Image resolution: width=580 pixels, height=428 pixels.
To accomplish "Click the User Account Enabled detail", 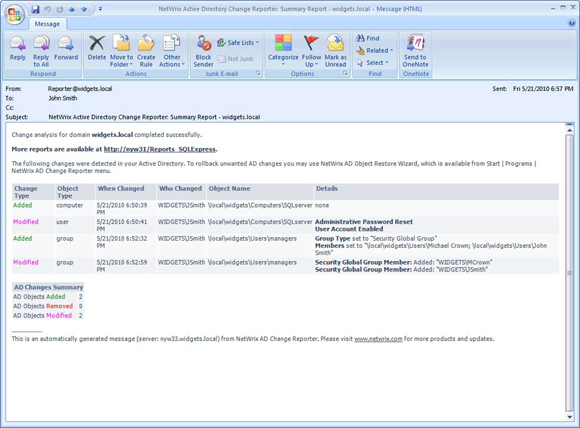I will pyautogui.click(x=349, y=229).
